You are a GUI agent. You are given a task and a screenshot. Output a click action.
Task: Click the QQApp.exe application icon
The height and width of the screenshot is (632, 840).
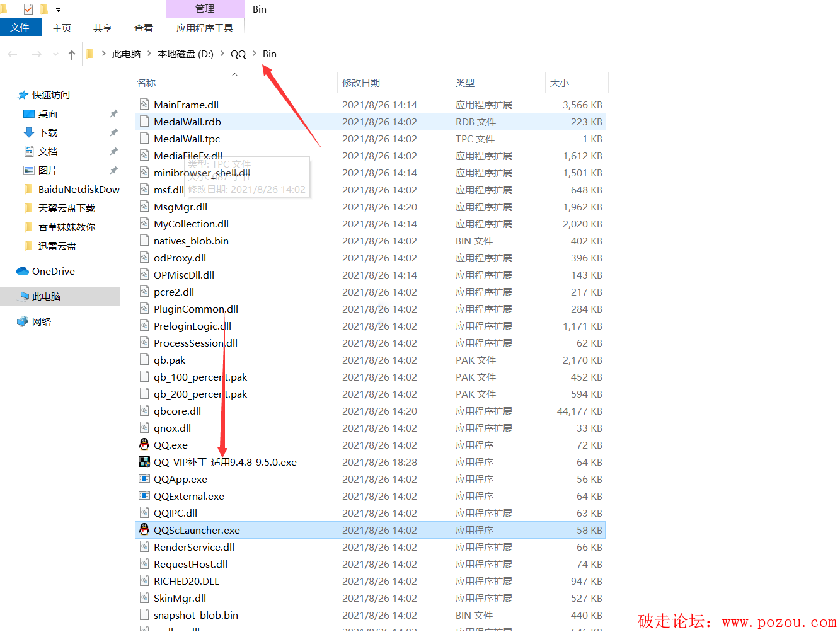pyautogui.click(x=144, y=479)
